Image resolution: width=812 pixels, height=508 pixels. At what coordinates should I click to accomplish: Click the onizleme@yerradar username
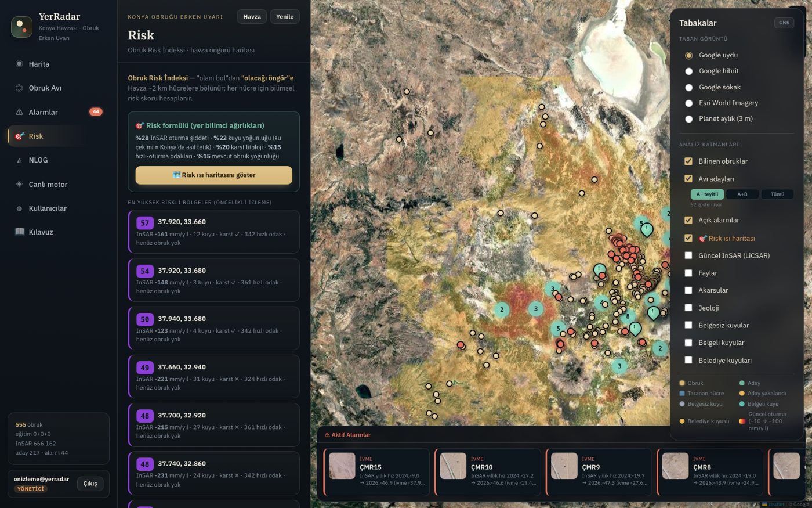(41, 479)
